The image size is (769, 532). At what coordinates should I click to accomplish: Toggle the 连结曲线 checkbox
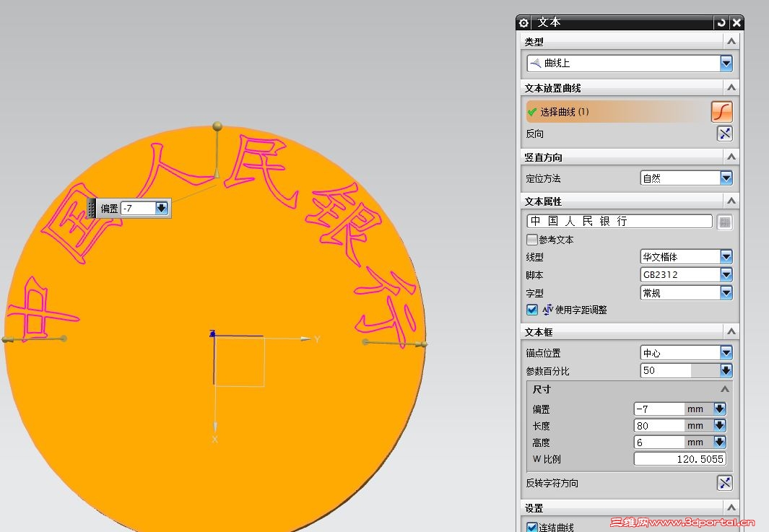pos(531,527)
